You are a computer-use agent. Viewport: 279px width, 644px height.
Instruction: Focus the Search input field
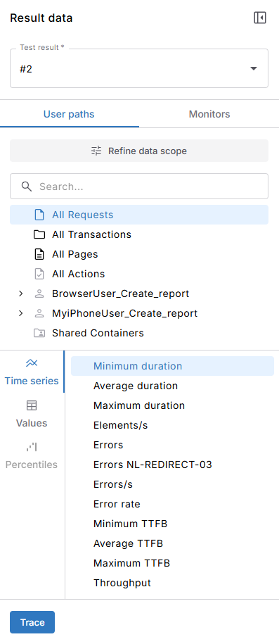tap(139, 187)
